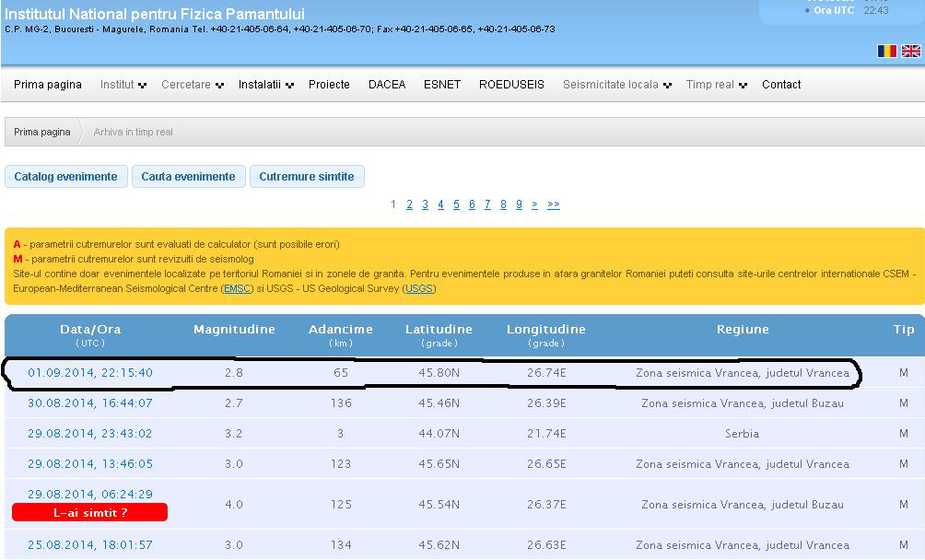Viewport: 925px width, 560px height.
Task: Open the EMSC website link
Action: pyautogui.click(x=233, y=289)
